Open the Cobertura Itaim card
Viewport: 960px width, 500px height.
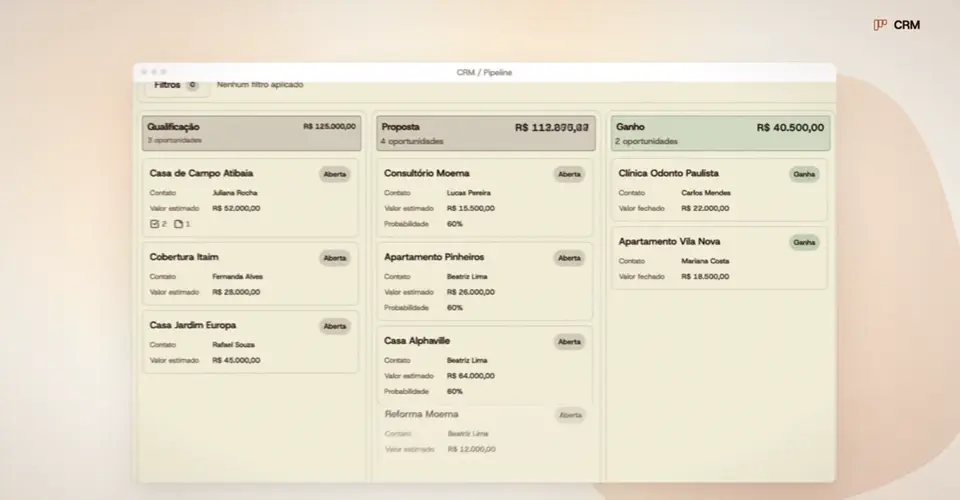[x=250, y=274]
